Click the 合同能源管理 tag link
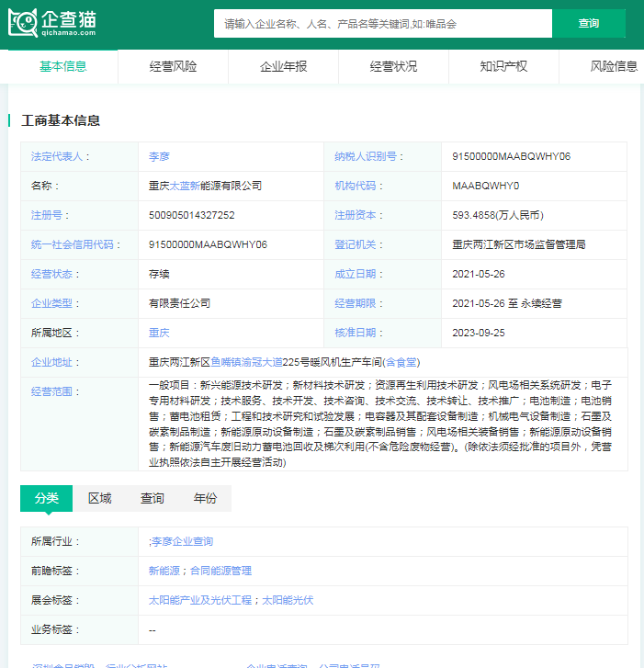 click(x=220, y=572)
